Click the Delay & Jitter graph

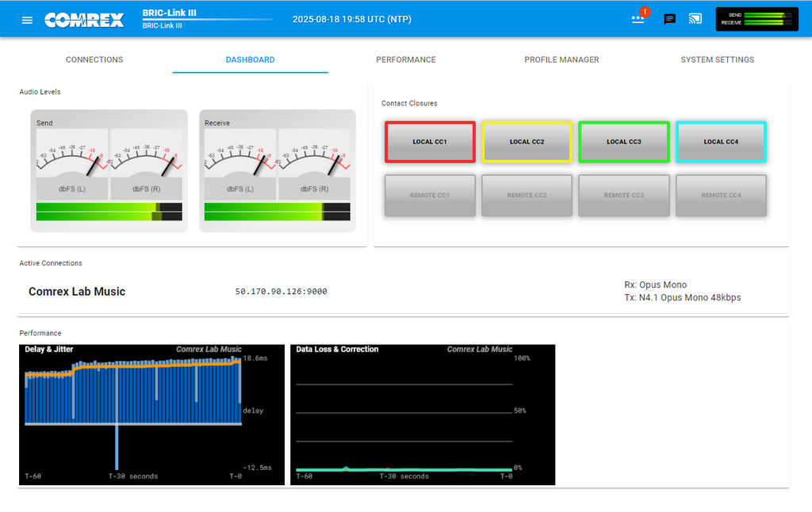point(151,414)
